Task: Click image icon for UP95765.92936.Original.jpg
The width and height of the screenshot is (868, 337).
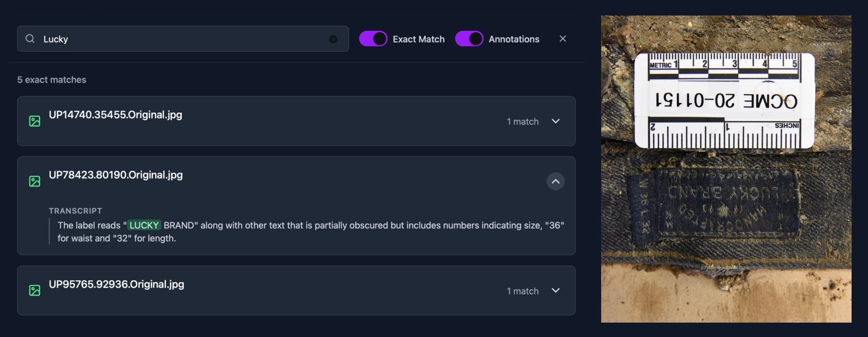Action: click(35, 290)
